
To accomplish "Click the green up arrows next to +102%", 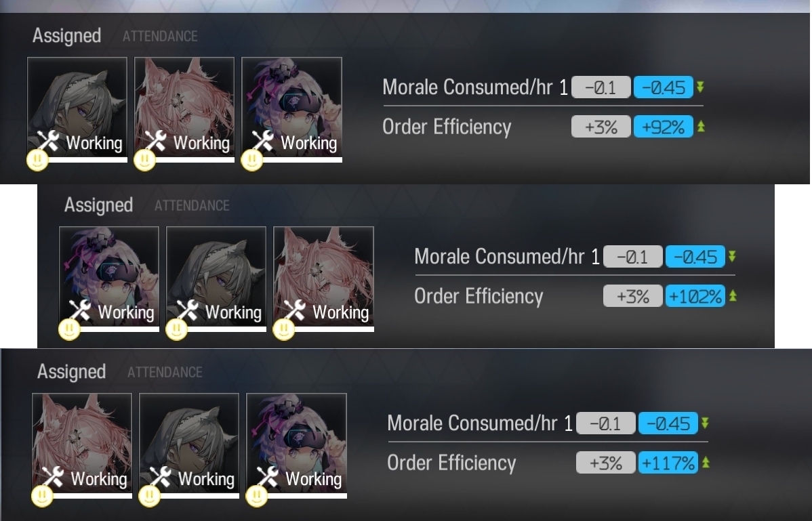I will click(x=733, y=296).
